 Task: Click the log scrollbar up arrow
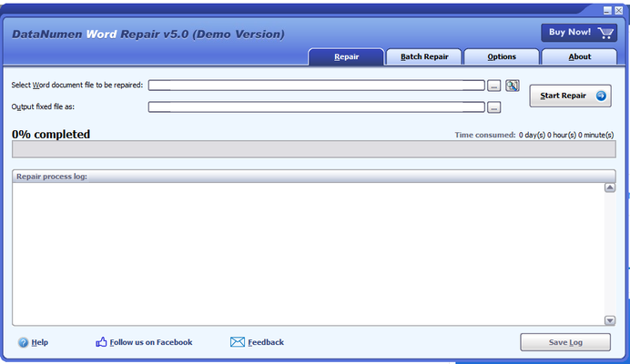tap(610, 187)
